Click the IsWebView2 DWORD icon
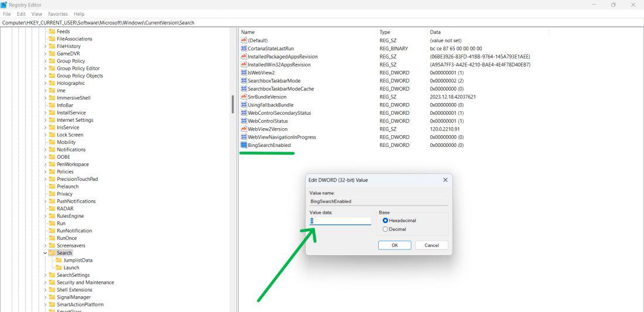The image size is (644, 312). [x=244, y=73]
